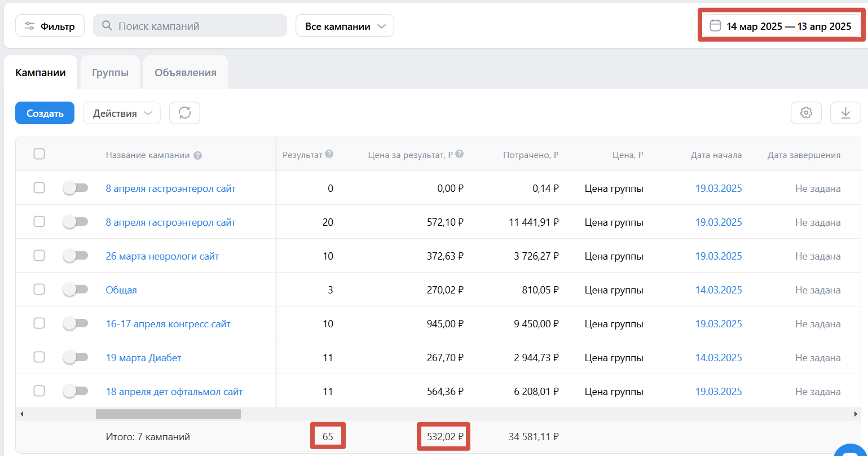Viewport: 868px width, 456px height.
Task: Click the average price 532,02 ₽ in totals
Action: pos(445,437)
